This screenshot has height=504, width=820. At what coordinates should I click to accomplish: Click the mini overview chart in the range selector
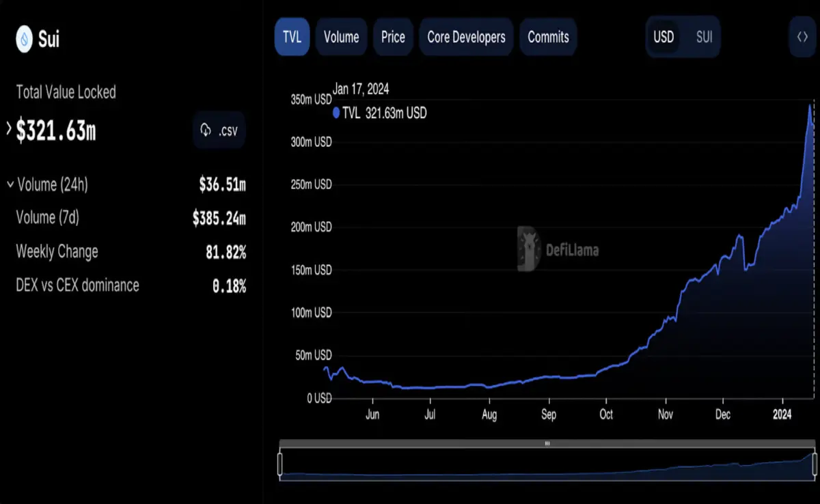point(547,466)
